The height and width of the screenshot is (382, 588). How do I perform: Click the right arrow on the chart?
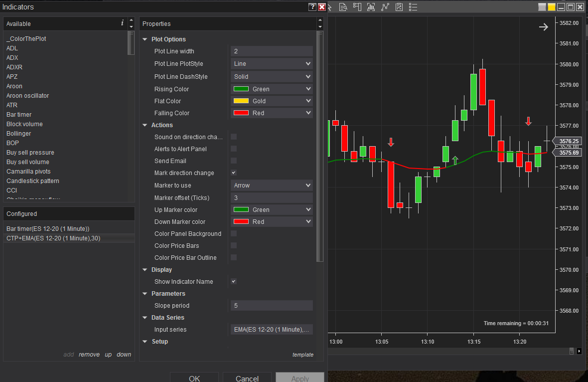[x=543, y=27]
